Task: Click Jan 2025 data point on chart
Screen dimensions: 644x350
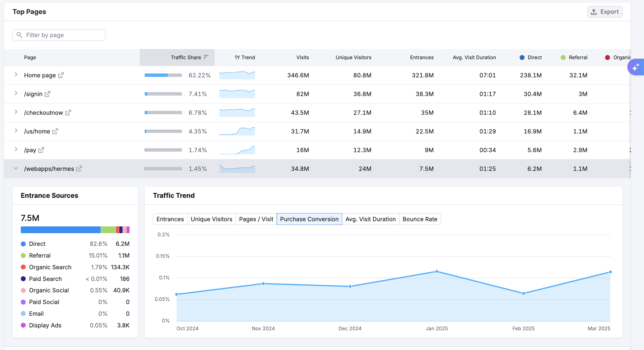Action: click(x=437, y=272)
